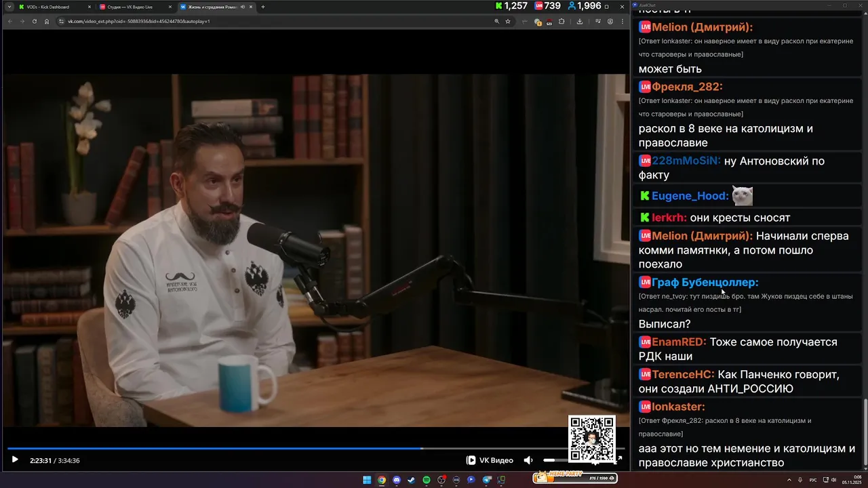Close the VODs - Kick Dashboard tab

[x=90, y=7]
